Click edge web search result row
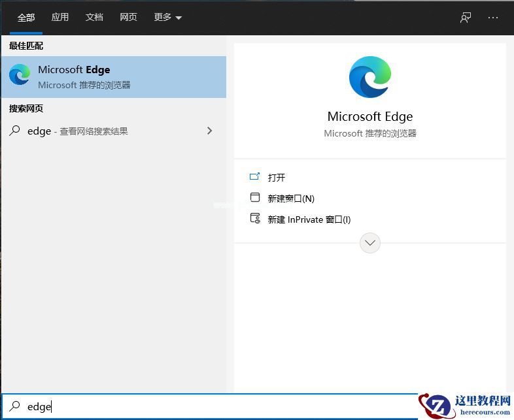 coord(113,131)
